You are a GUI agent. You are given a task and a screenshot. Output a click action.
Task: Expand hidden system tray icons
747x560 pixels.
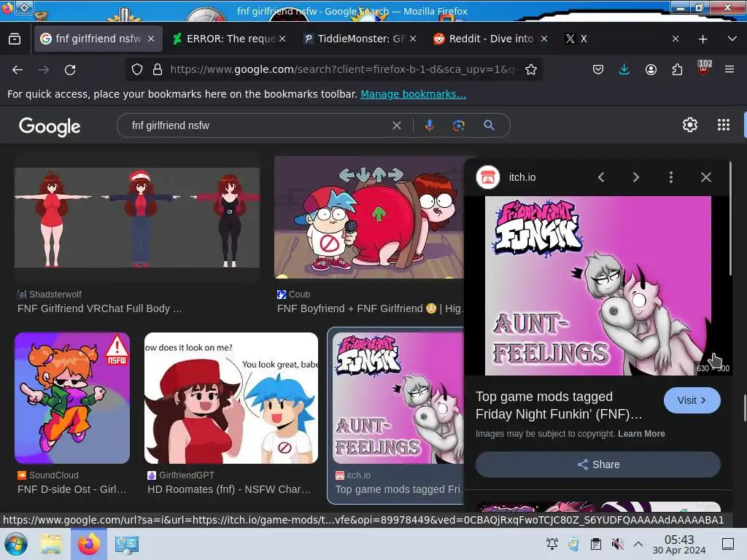click(638, 544)
